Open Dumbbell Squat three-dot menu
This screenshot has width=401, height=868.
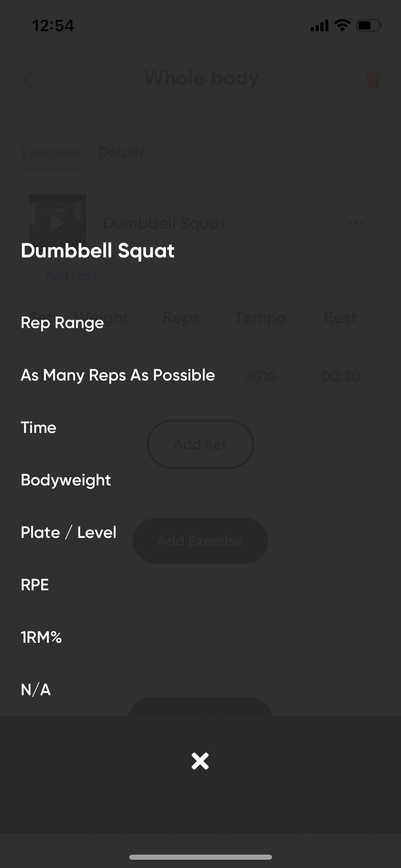(356, 223)
